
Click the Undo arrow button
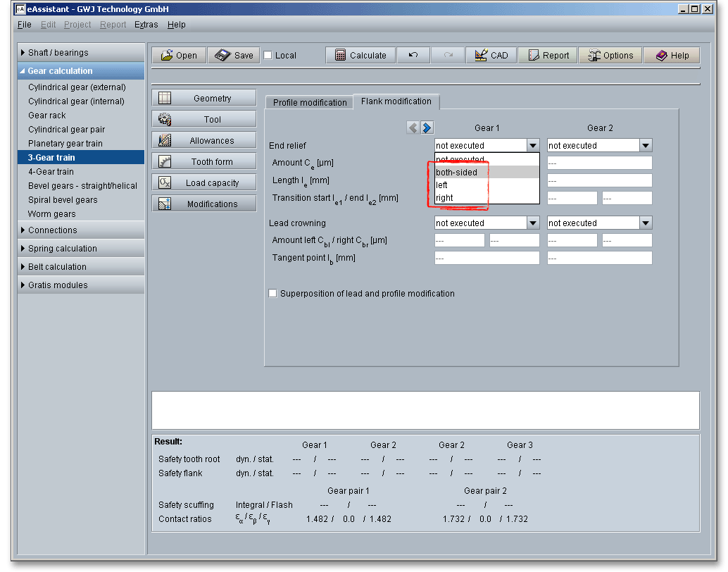(413, 56)
